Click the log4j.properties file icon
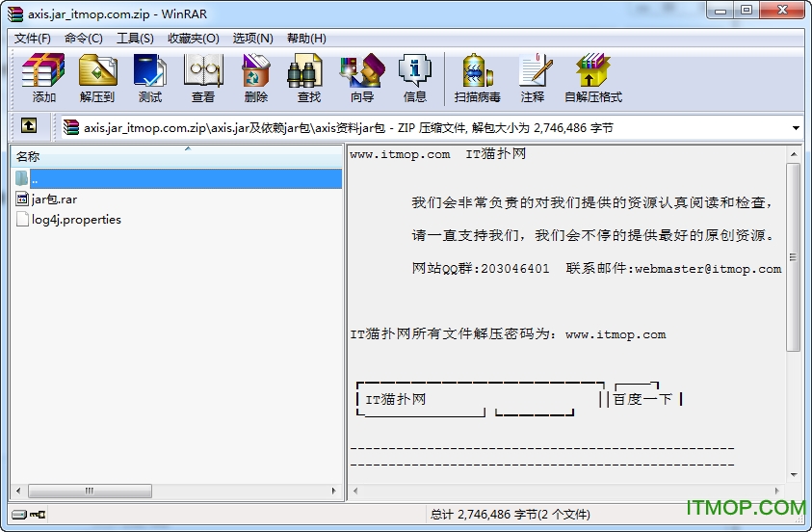This screenshot has height=532, width=812. (x=22, y=219)
